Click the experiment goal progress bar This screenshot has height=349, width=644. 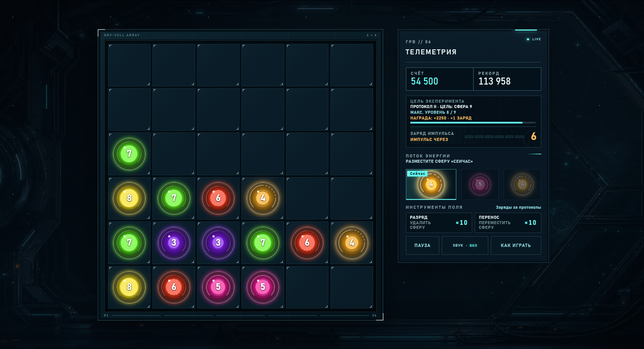(473, 123)
